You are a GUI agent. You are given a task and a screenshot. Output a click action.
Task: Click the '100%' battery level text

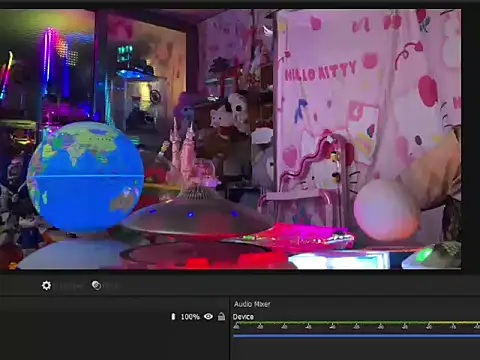(x=190, y=317)
